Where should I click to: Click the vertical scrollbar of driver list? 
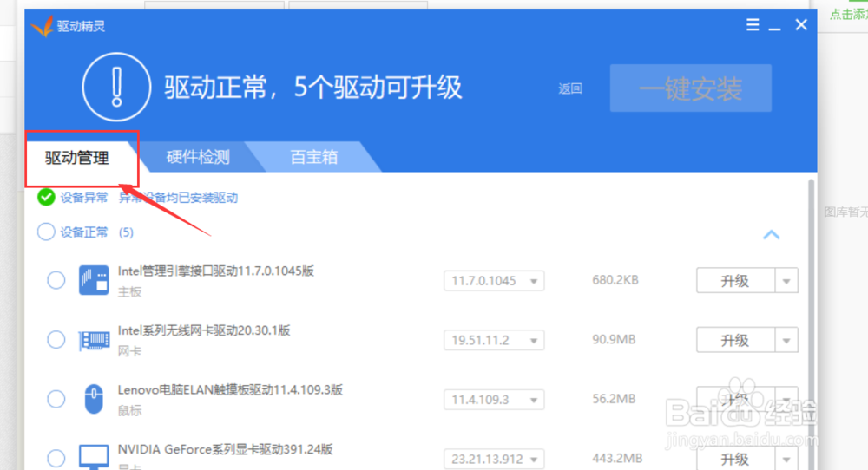812,324
